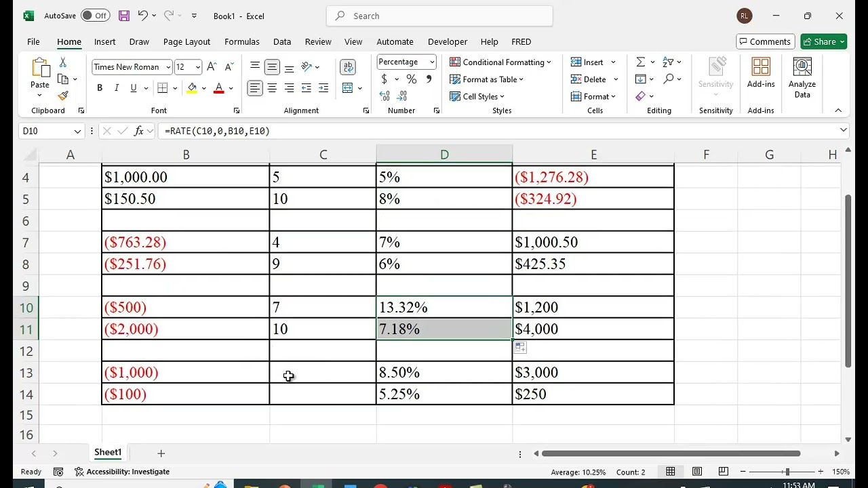Click the Auto Fill Options icon below E11
868x488 pixels.
(520, 348)
